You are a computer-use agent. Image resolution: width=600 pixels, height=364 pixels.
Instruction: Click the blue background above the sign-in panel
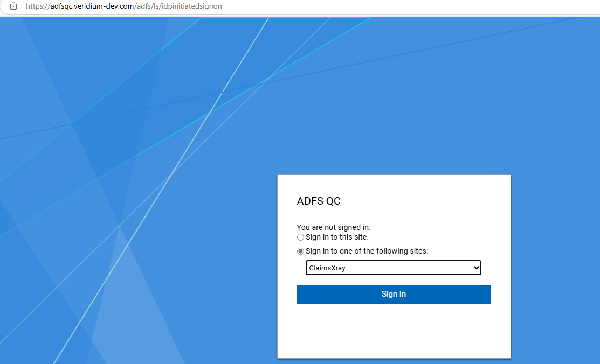[x=394, y=108]
